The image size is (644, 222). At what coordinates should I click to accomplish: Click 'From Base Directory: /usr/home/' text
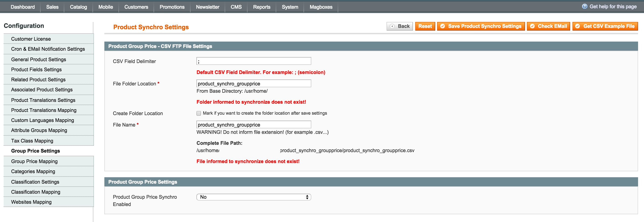[232, 91]
